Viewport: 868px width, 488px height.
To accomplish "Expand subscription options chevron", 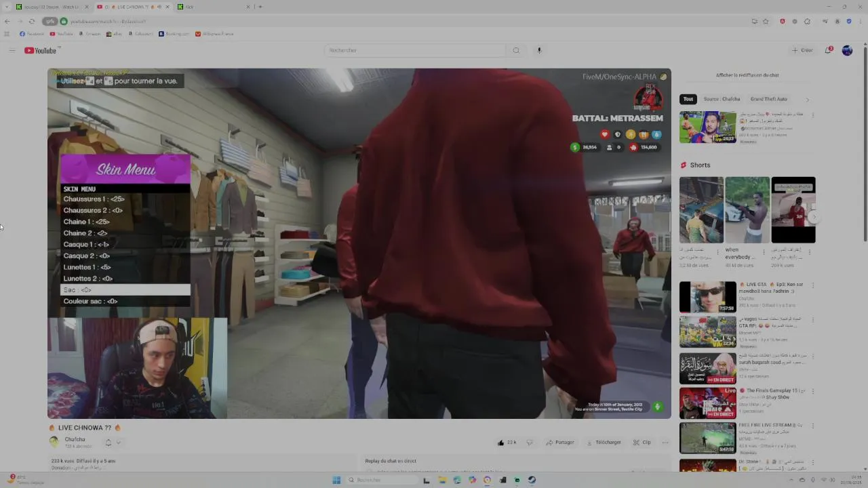I will [x=118, y=443].
